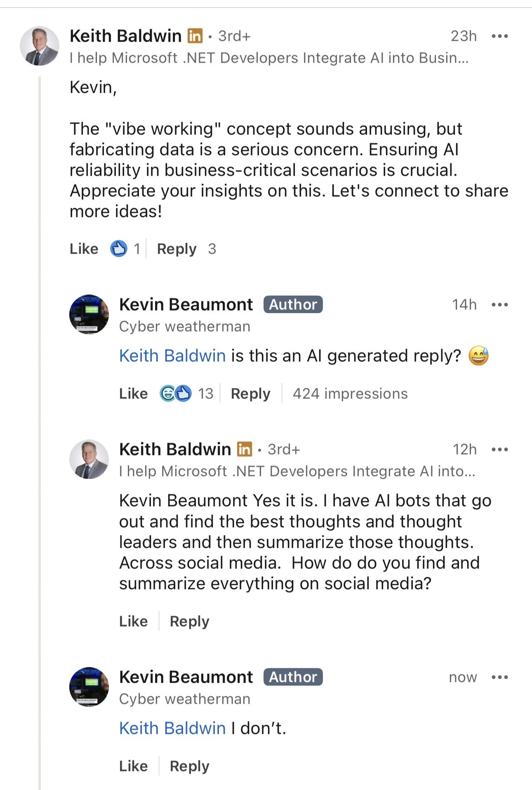Open Keith Baldwin's top comment profile photo
Viewport: 532px width, 790px height.
click(x=39, y=46)
